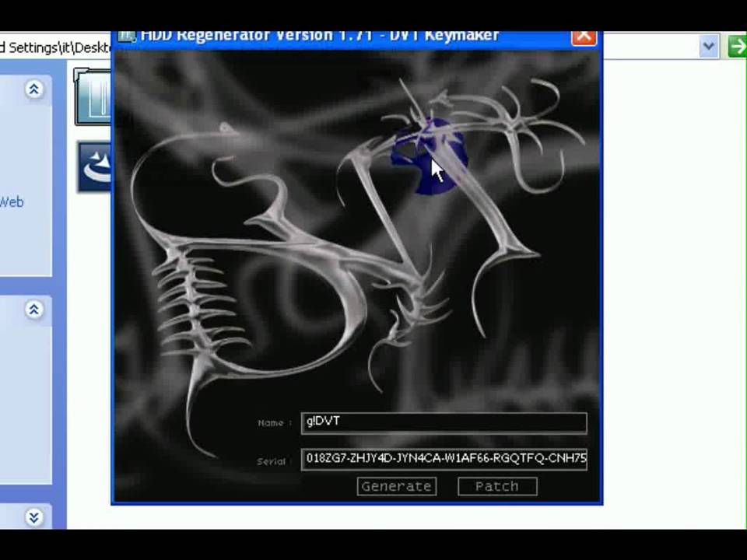Select the Serial text field
747x560 pixels.
tap(444, 459)
